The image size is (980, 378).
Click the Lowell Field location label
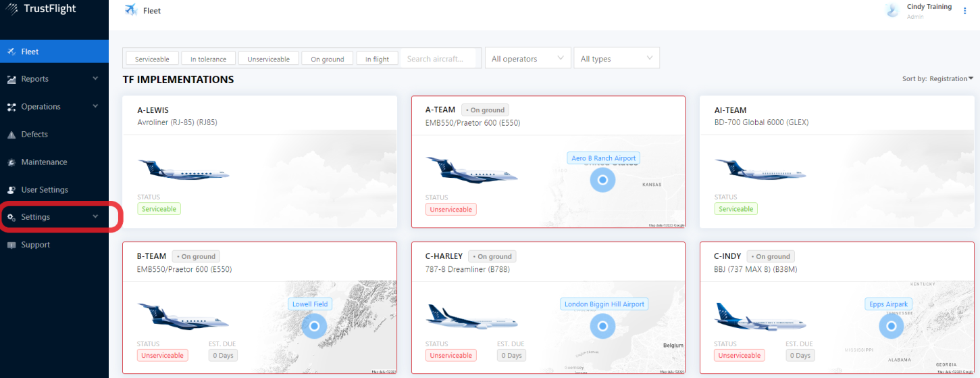click(310, 304)
